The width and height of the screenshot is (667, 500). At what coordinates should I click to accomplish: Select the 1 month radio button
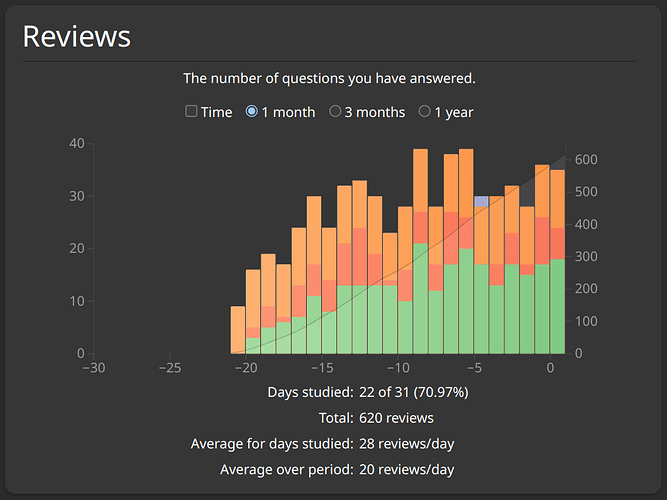252,112
